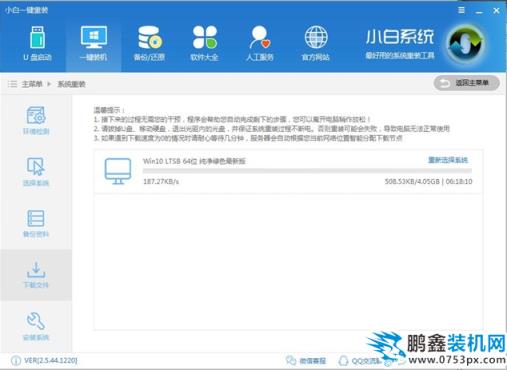507x370 pixels.
Task: Click the download progress bar
Action: coord(307,171)
